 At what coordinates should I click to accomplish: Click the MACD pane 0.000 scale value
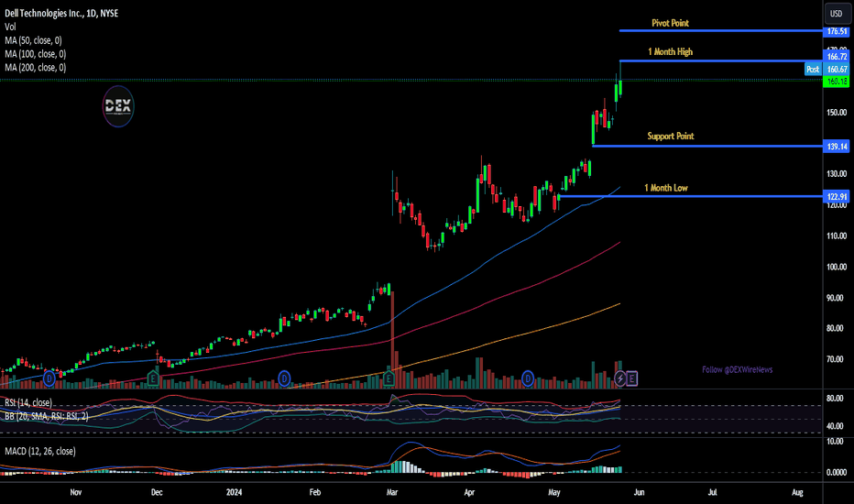click(836, 473)
